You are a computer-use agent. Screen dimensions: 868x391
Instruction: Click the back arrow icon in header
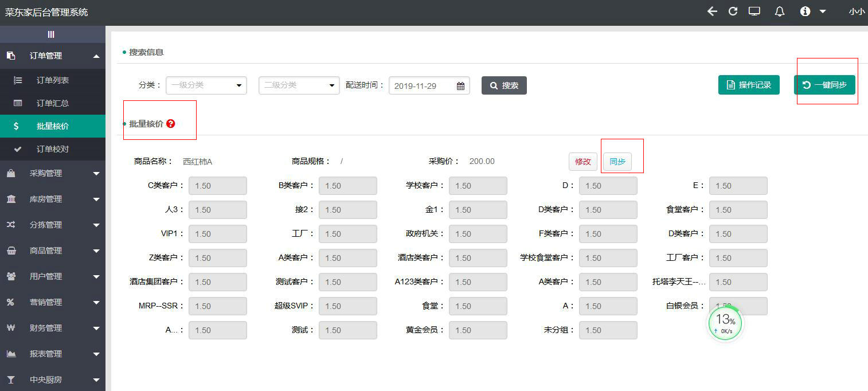pyautogui.click(x=712, y=11)
